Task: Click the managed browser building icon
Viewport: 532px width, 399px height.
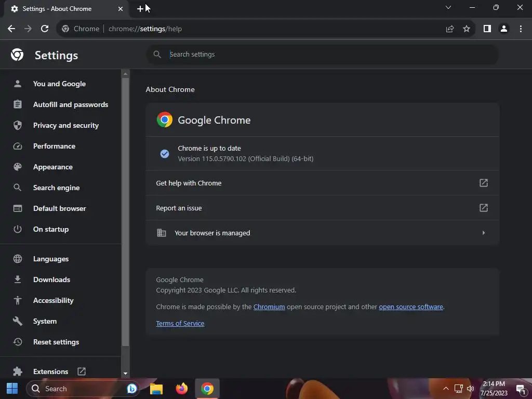Action: tap(162, 233)
